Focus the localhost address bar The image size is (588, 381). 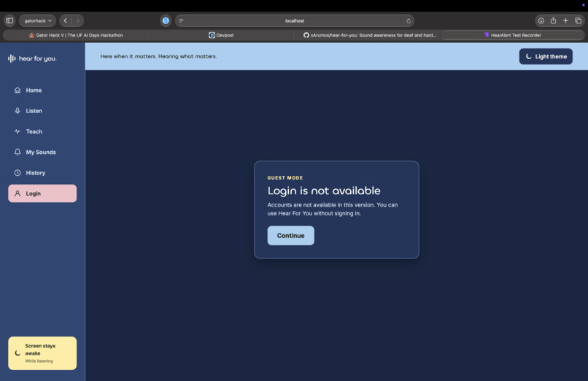tap(295, 20)
